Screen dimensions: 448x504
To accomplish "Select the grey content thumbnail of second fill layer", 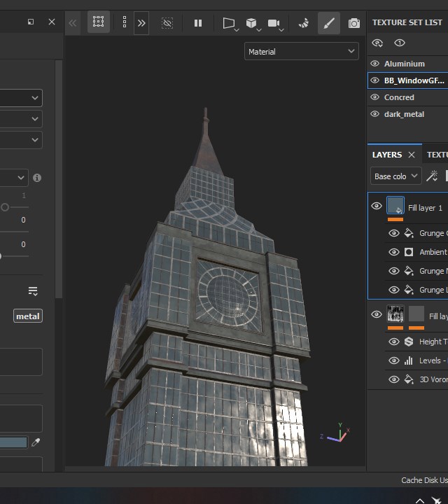I will point(416,314).
